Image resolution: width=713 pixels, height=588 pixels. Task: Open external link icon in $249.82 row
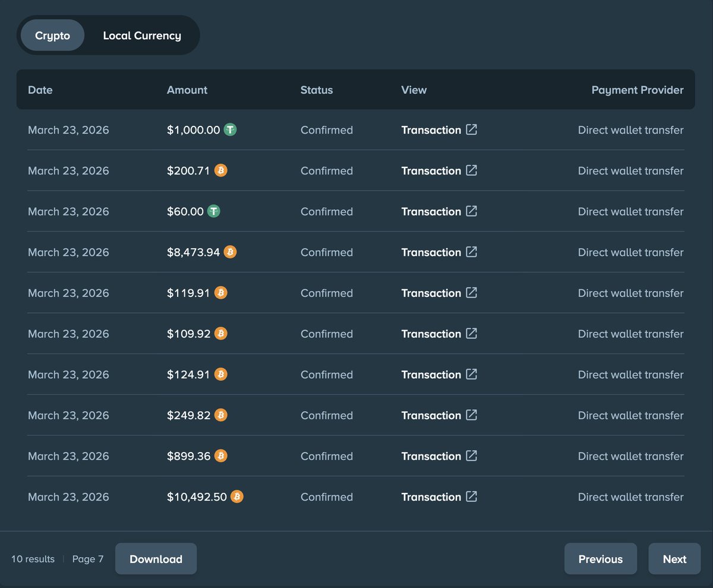point(471,415)
